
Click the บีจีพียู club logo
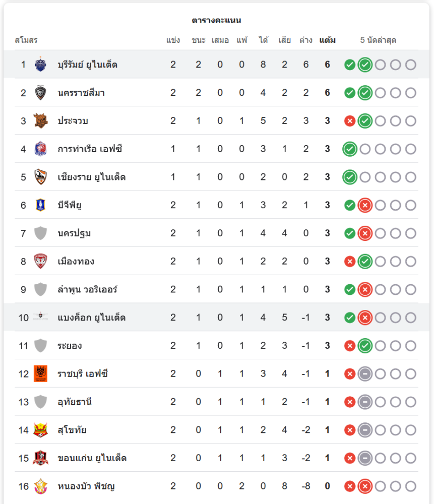coord(40,205)
